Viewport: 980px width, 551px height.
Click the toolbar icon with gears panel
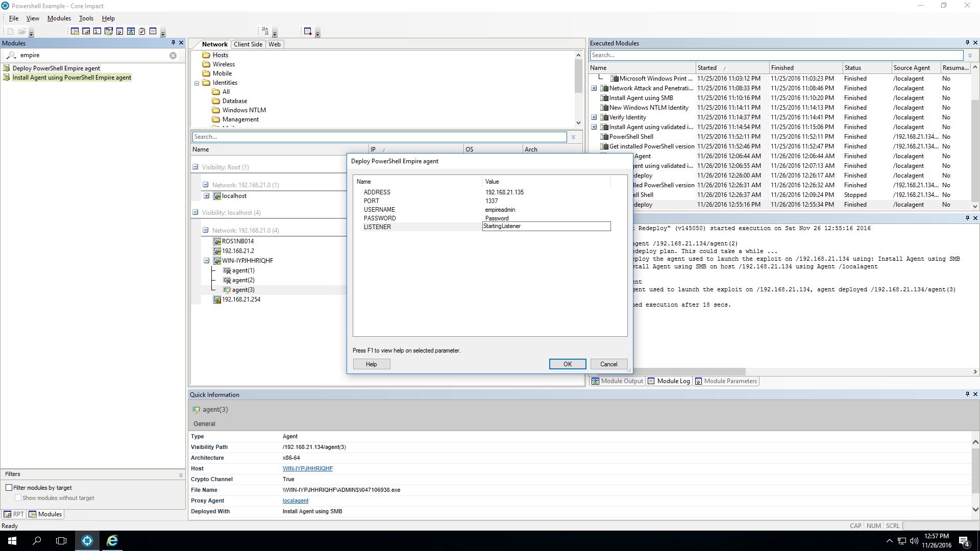pos(86,31)
